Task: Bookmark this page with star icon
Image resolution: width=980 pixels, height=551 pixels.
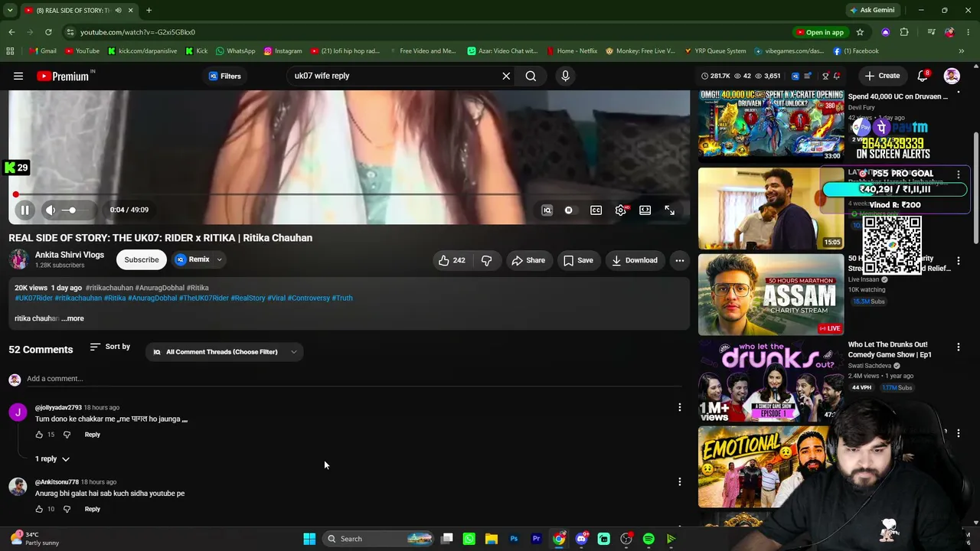Action: point(860,32)
